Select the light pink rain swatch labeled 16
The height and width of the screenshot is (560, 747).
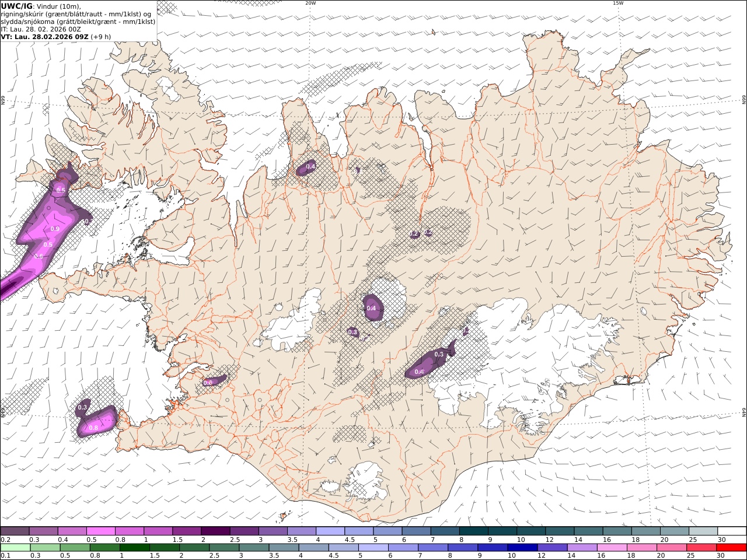612,548
